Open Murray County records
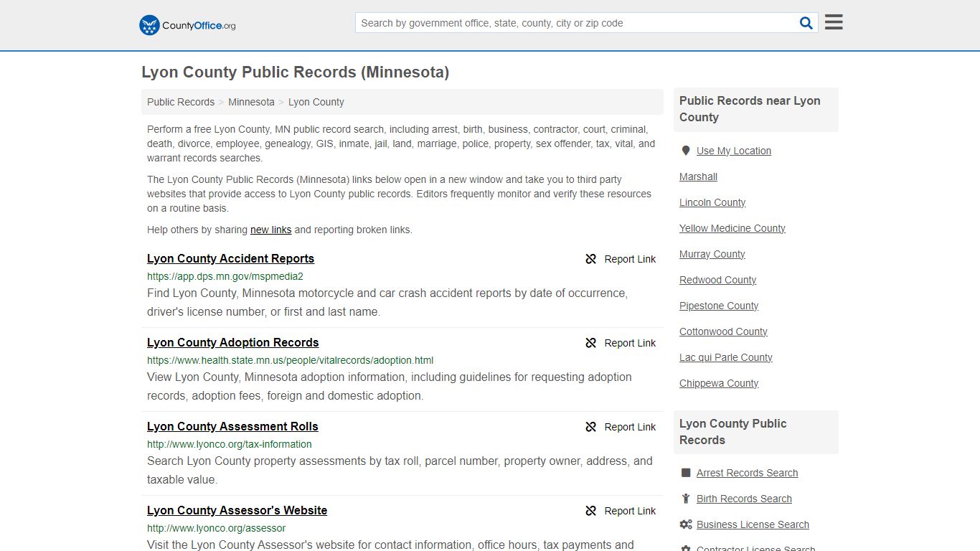The width and height of the screenshot is (980, 551). [712, 254]
